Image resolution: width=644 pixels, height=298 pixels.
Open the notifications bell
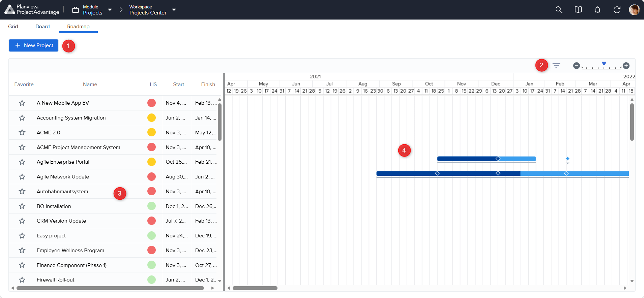click(x=597, y=10)
